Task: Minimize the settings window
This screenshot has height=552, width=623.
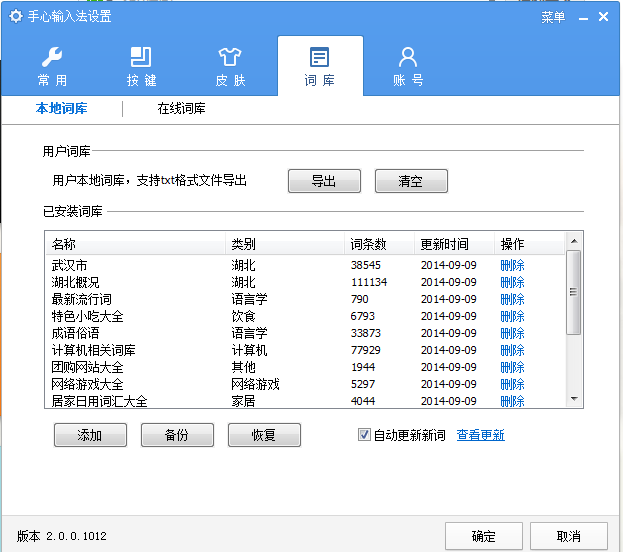Action: pos(579,17)
